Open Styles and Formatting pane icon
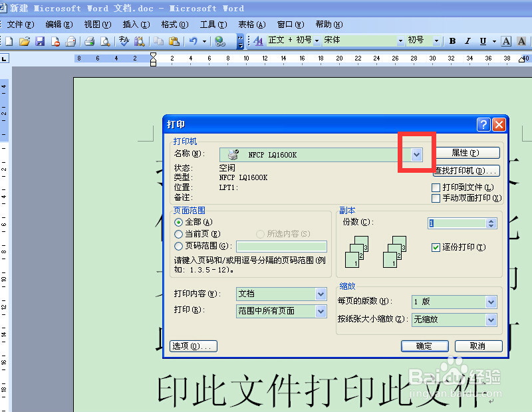The width and height of the screenshot is (532, 412). coord(259,41)
